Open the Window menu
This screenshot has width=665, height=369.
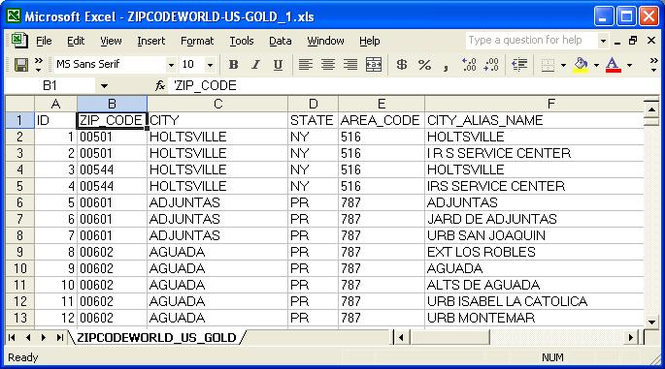pyautogui.click(x=325, y=41)
